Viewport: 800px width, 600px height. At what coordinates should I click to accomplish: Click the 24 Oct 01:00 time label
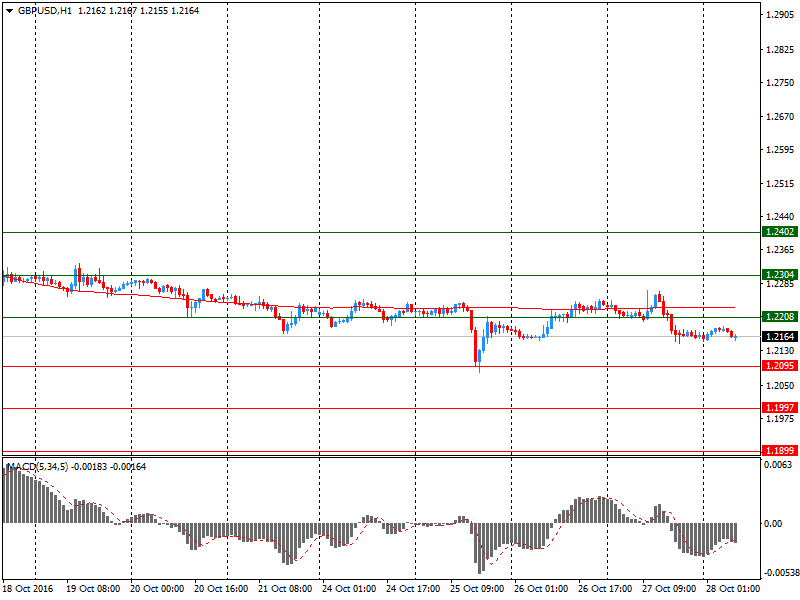(349, 589)
